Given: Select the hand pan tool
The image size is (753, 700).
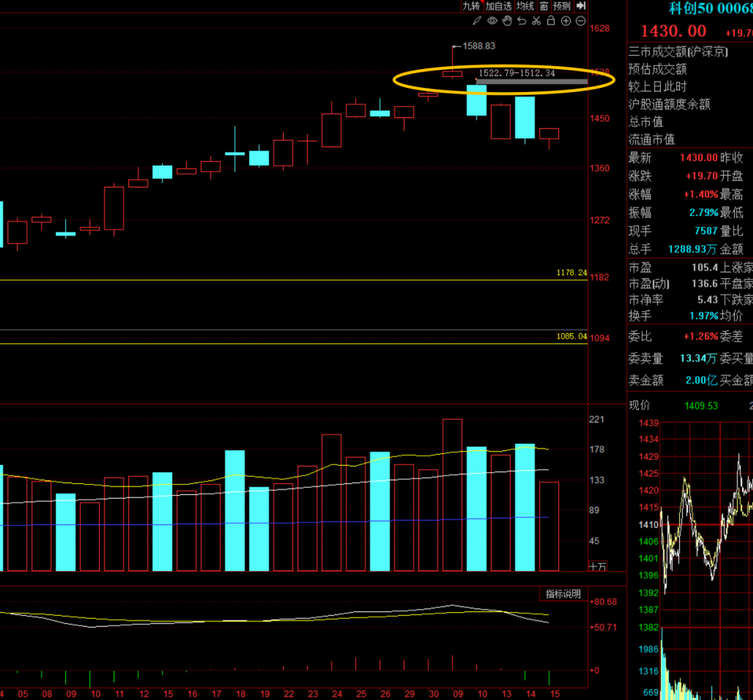Looking at the screenshot, I should tap(507, 21).
